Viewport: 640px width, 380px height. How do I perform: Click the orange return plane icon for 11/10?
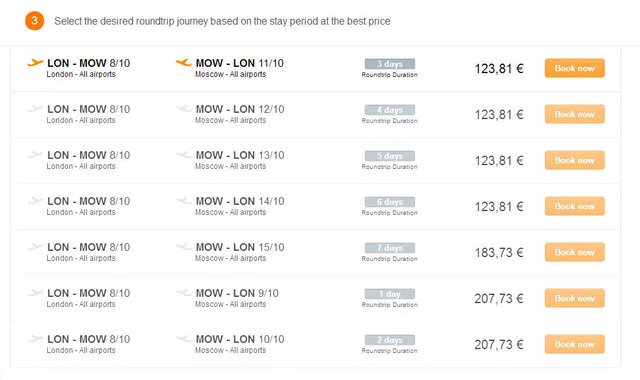(184, 62)
